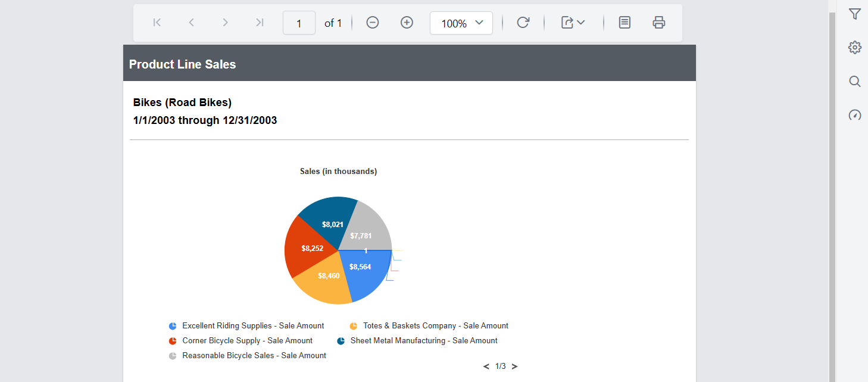This screenshot has height=382, width=868.
Task: Toggle the Corner Bicycle Supply legend item
Action: [247, 340]
